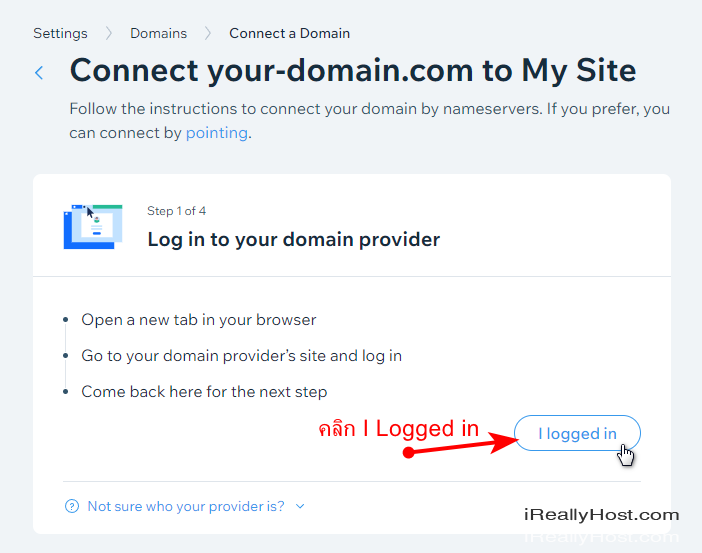This screenshot has height=553, width=702.
Task: Click the 'Connect your-domain.com to My Site' title
Action: point(353,71)
